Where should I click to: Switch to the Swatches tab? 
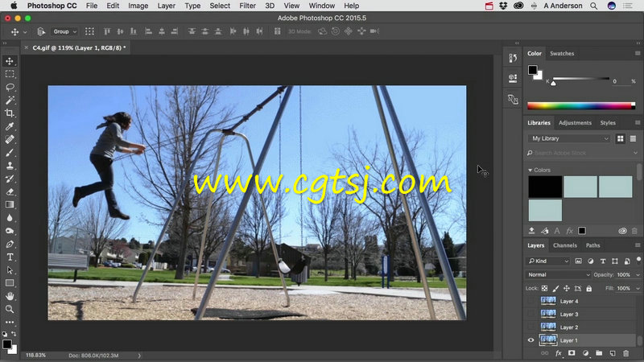562,53
